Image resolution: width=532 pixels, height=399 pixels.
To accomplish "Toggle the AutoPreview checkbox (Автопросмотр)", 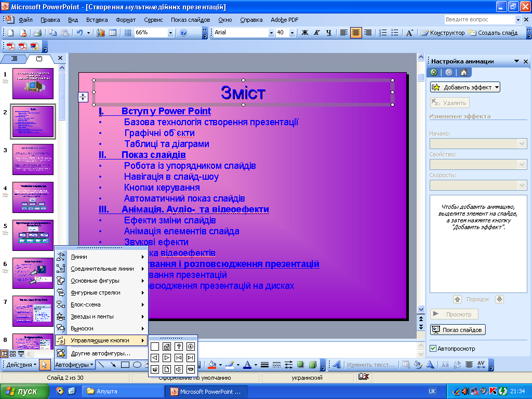I will [433, 349].
